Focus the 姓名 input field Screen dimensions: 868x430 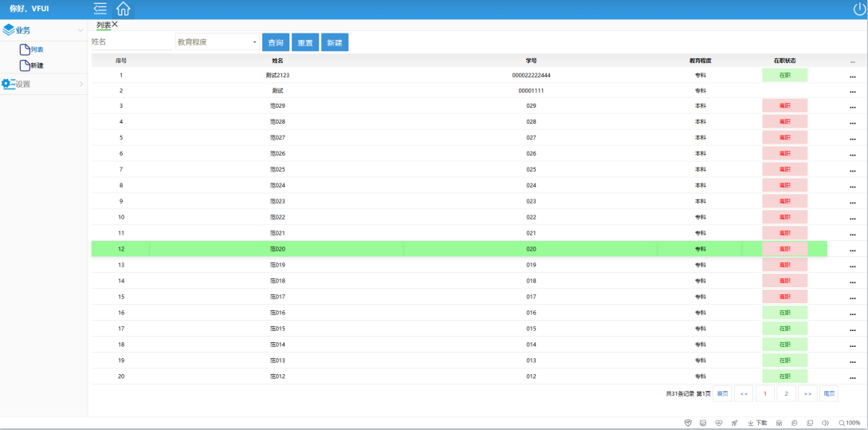point(131,42)
